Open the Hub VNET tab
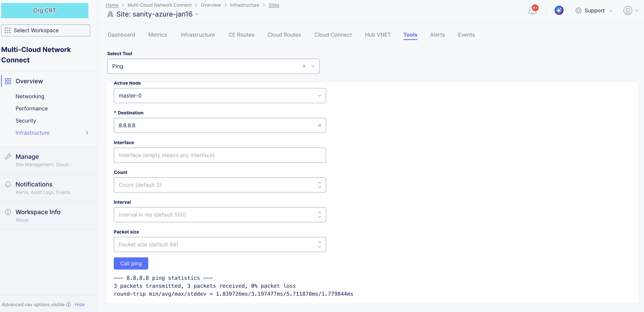 click(x=377, y=35)
